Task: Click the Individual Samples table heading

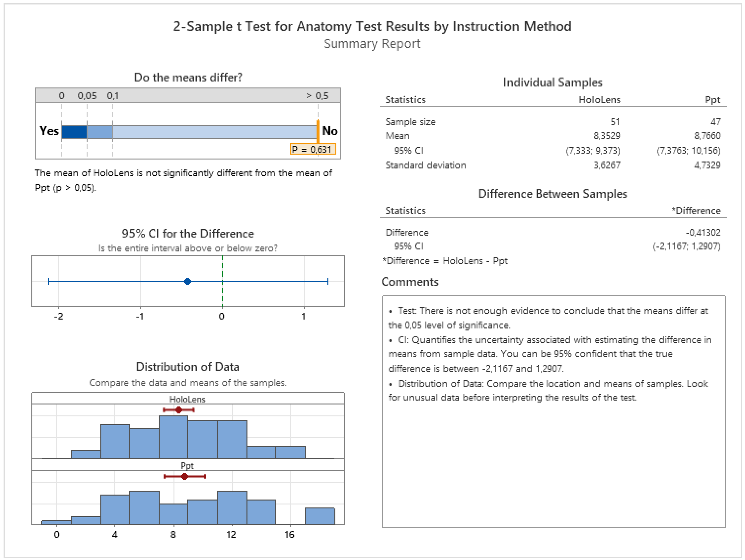Action: click(x=552, y=83)
